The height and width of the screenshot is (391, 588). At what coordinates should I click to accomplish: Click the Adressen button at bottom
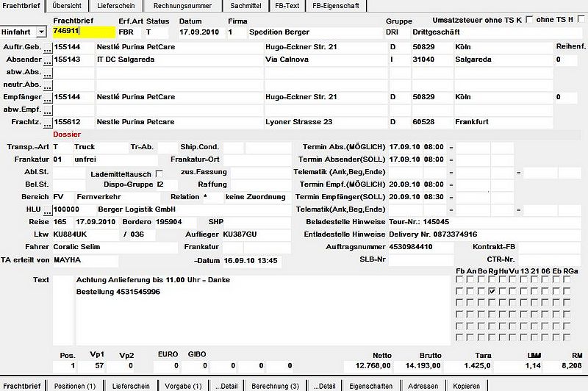pos(423,386)
